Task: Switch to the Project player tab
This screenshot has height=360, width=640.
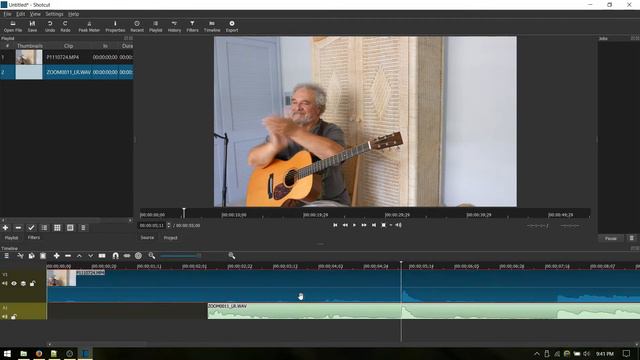Action: tap(171, 238)
